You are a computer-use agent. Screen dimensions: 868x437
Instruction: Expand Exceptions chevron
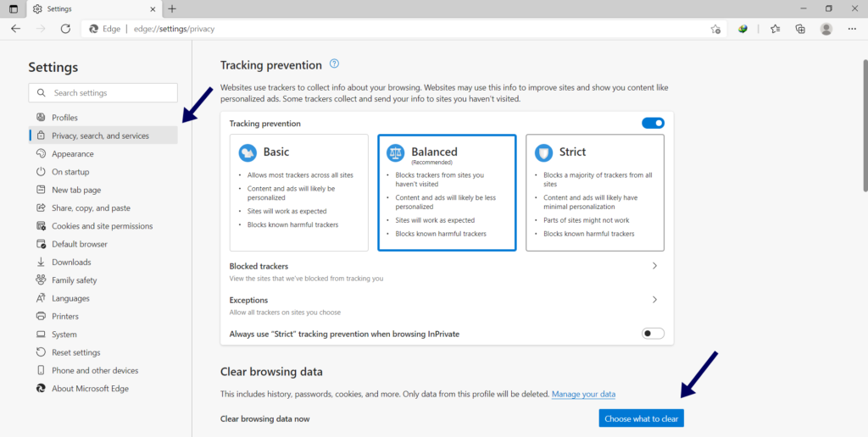pyautogui.click(x=654, y=300)
